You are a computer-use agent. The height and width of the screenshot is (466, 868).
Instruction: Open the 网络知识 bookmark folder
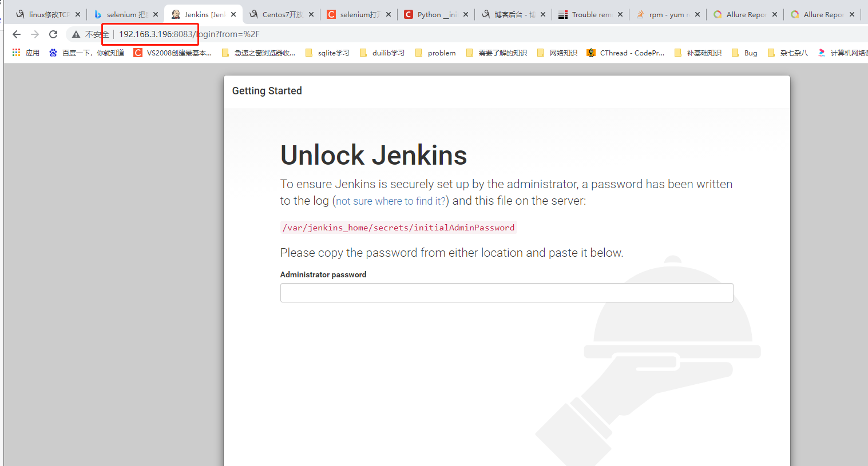557,53
